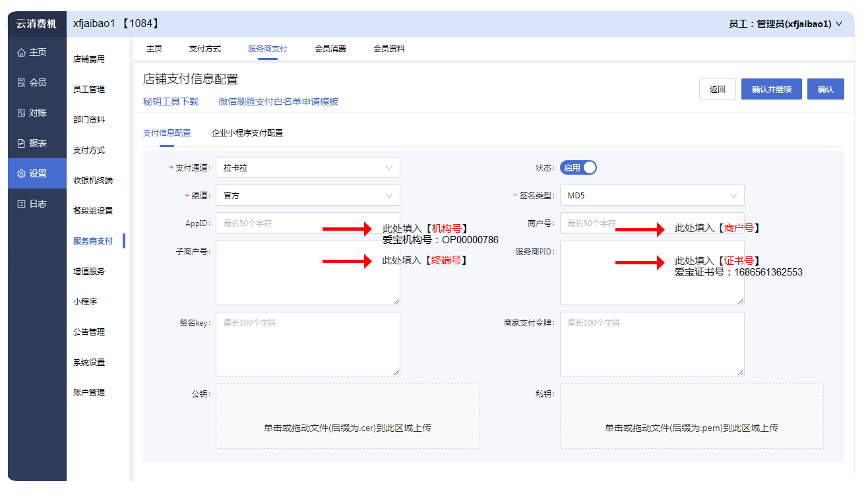This screenshot has width=868, height=495.
Task: Open the 渠道 官方 dropdown
Action: tap(307, 196)
